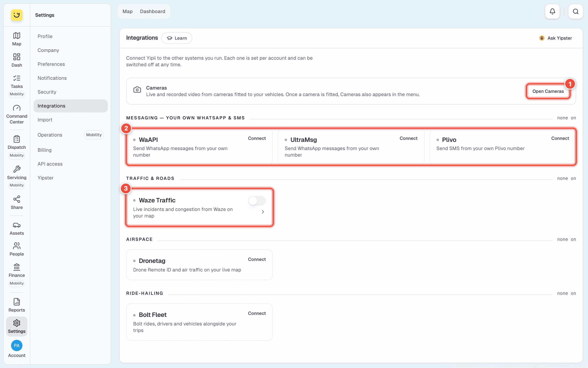Click Ask Yipster
588x368 pixels.
click(x=555, y=38)
